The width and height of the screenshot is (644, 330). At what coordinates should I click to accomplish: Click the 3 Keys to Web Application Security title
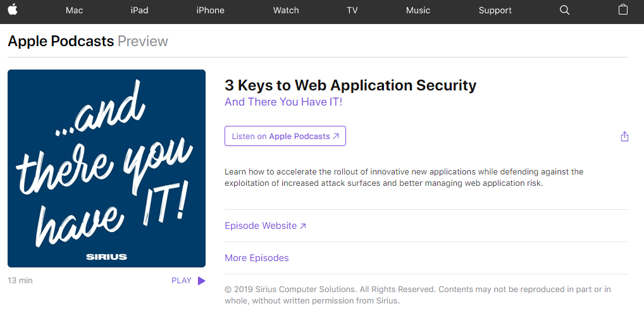pos(350,85)
